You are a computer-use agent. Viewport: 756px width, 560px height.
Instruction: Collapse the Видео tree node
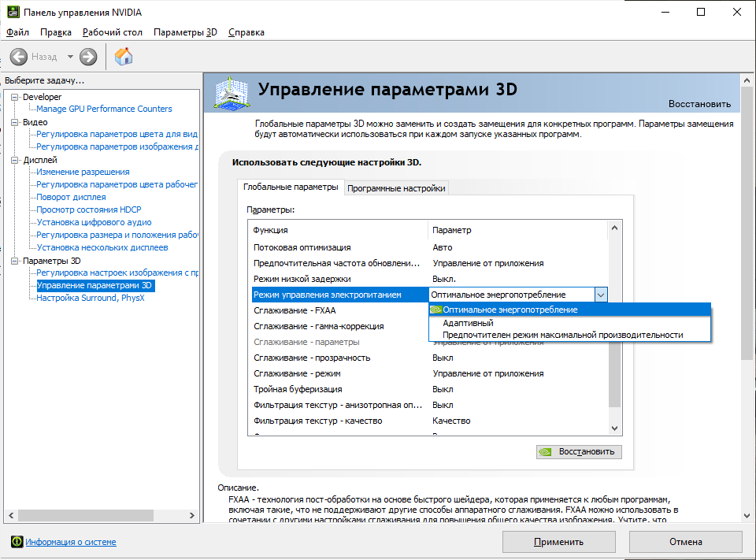pos(15,122)
